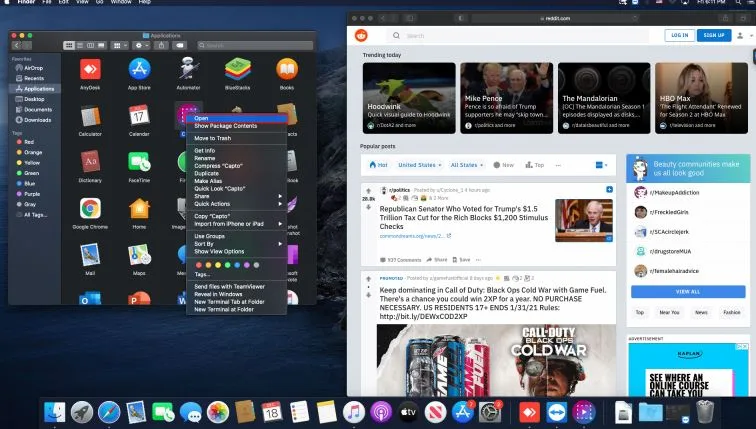Select the Dictionary app icon
Viewport: 756px width, 429px height.
[x=90, y=162]
